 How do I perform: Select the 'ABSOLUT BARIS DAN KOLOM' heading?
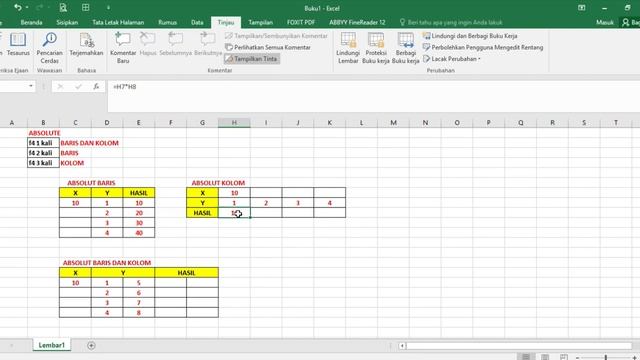point(107,263)
